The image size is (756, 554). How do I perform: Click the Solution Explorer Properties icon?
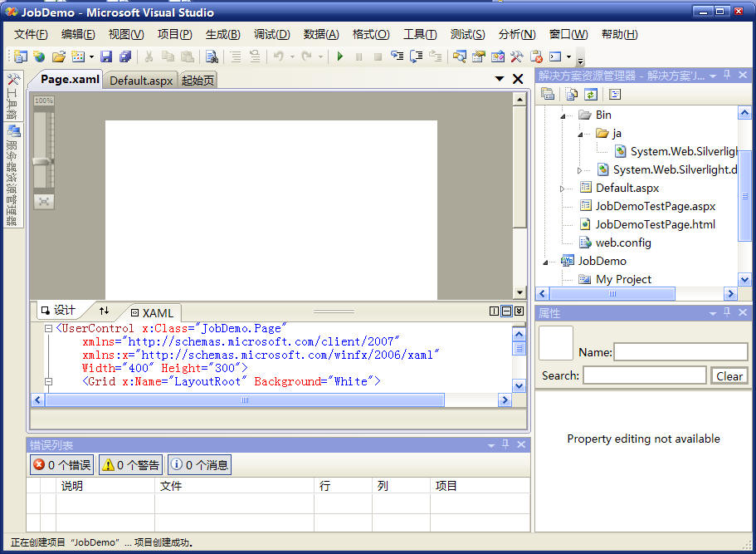548,94
